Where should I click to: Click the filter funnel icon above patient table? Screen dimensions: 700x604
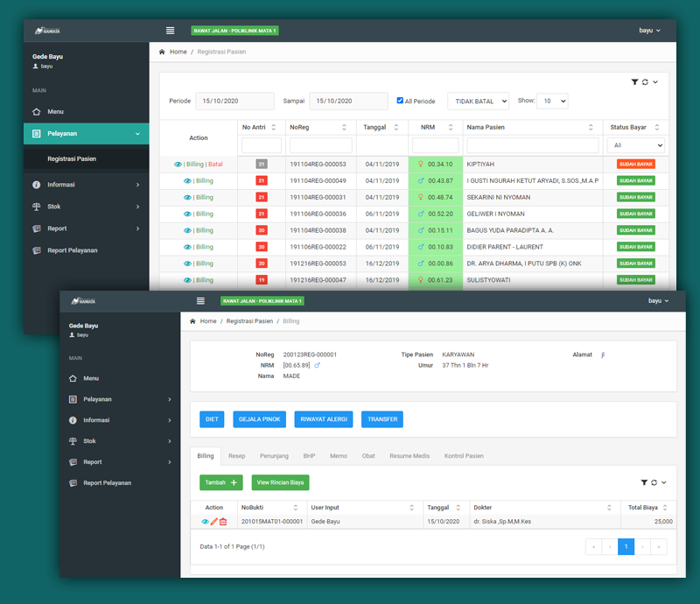(634, 82)
